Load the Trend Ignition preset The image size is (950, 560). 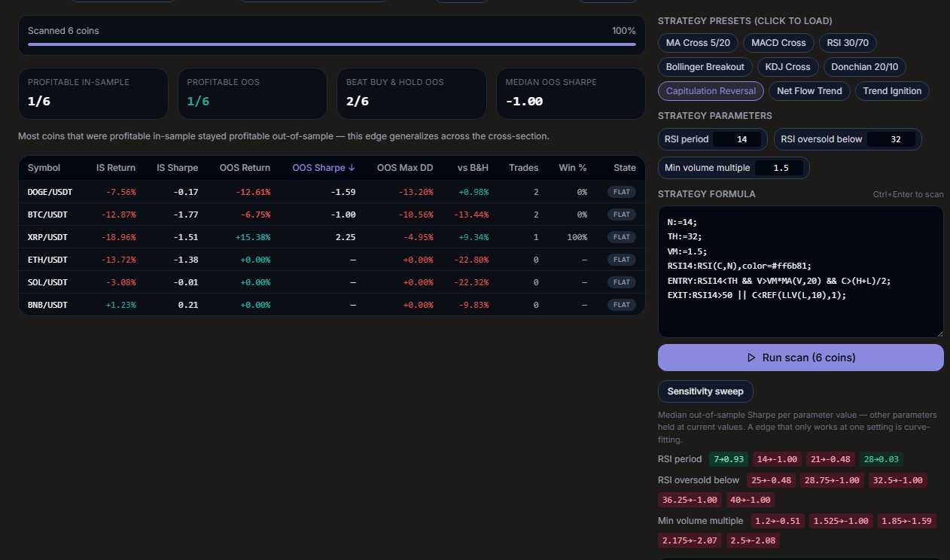tap(892, 91)
